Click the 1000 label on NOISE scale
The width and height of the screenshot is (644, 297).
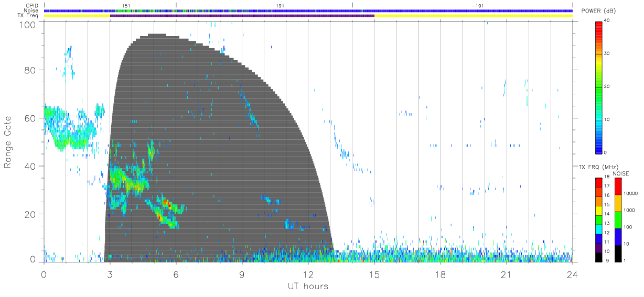click(x=629, y=210)
